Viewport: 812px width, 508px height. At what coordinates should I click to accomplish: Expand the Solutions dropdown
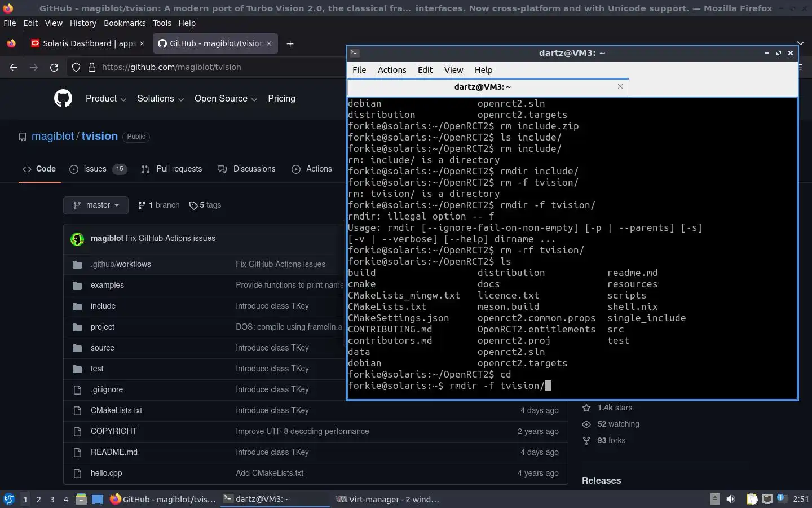[x=161, y=98]
